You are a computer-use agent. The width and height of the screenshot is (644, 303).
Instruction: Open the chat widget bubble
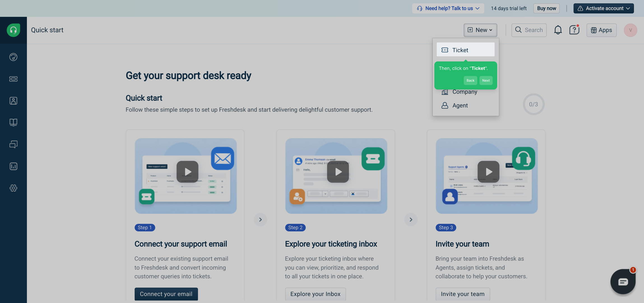(623, 281)
